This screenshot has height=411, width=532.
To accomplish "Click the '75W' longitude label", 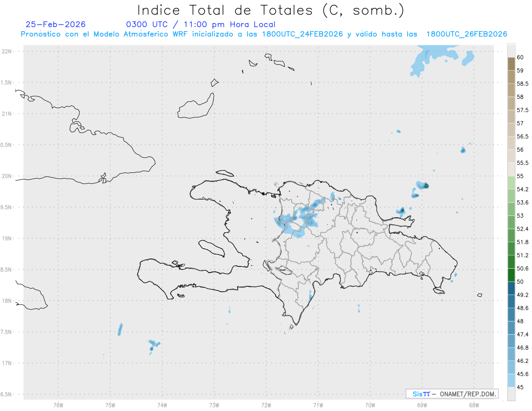I will (x=110, y=405).
